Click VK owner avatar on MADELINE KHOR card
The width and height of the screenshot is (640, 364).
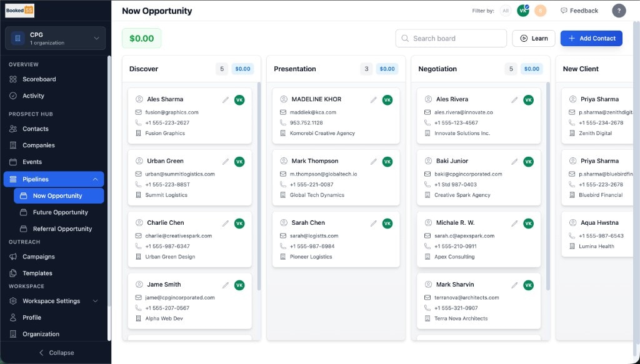[387, 100]
